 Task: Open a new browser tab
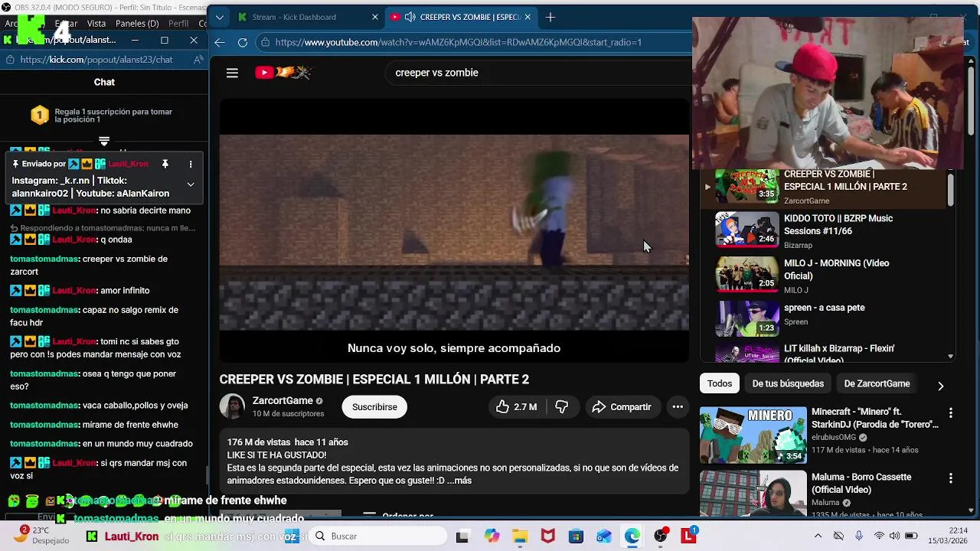(x=550, y=17)
